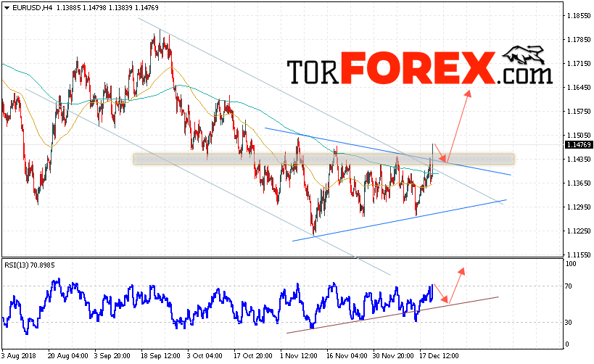Select the 1 Nov 12:00 date label

coord(299,356)
